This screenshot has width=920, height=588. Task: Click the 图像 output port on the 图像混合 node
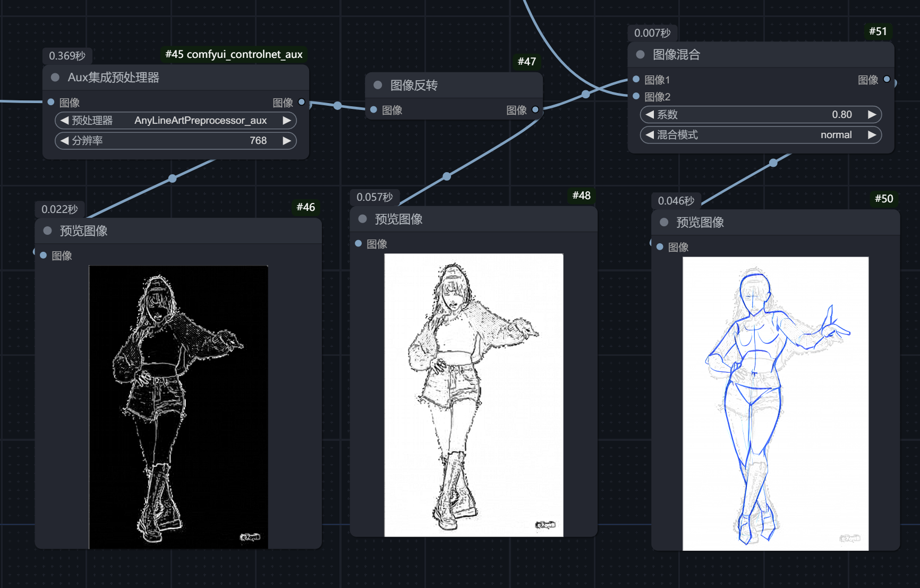(887, 79)
